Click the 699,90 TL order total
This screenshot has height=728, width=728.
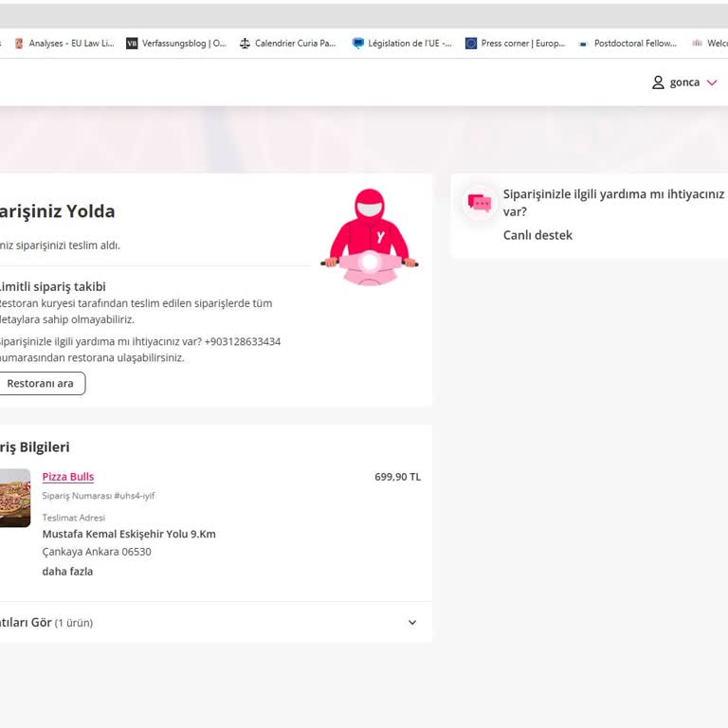tap(397, 477)
